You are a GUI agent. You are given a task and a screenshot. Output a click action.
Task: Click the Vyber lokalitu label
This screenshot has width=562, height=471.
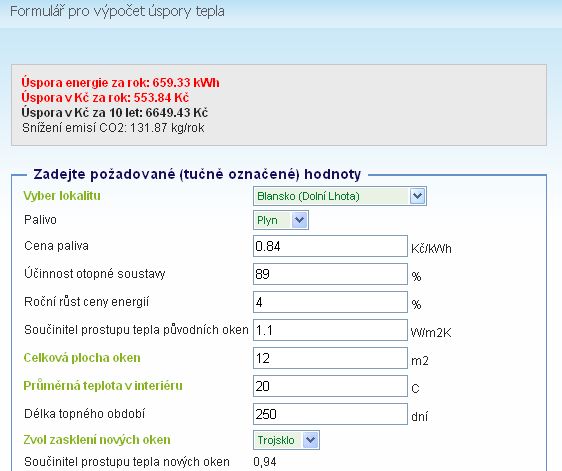(62, 196)
